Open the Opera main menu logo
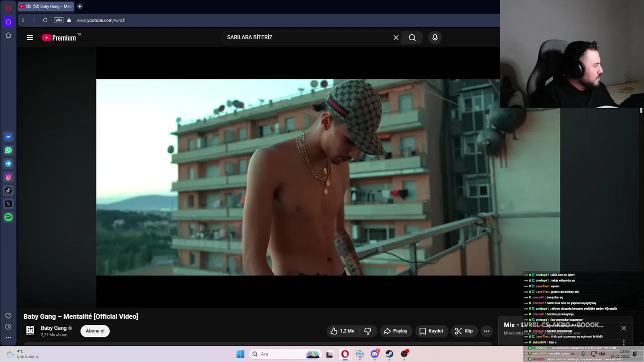This screenshot has width=644, height=362. pyautogui.click(x=8, y=8)
